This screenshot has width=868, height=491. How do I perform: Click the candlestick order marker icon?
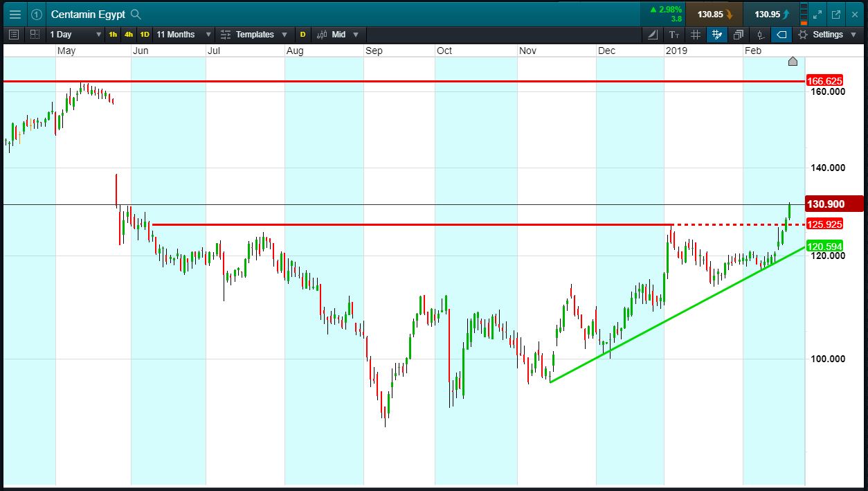click(x=760, y=34)
